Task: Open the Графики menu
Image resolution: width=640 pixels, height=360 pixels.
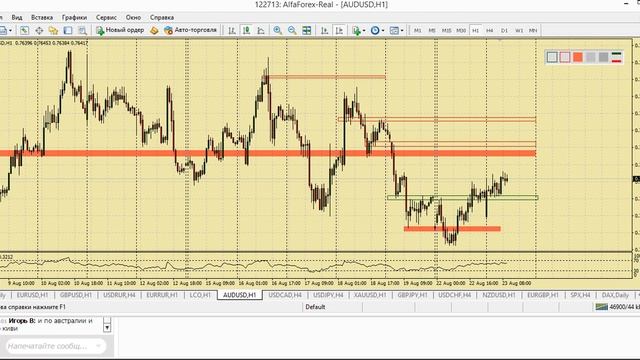Action: click(74, 18)
